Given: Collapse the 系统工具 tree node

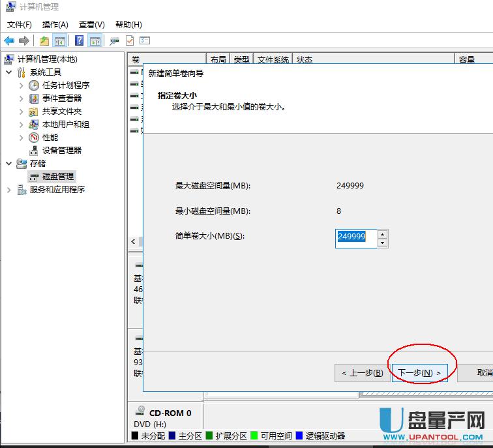Looking at the screenshot, I should (9, 72).
